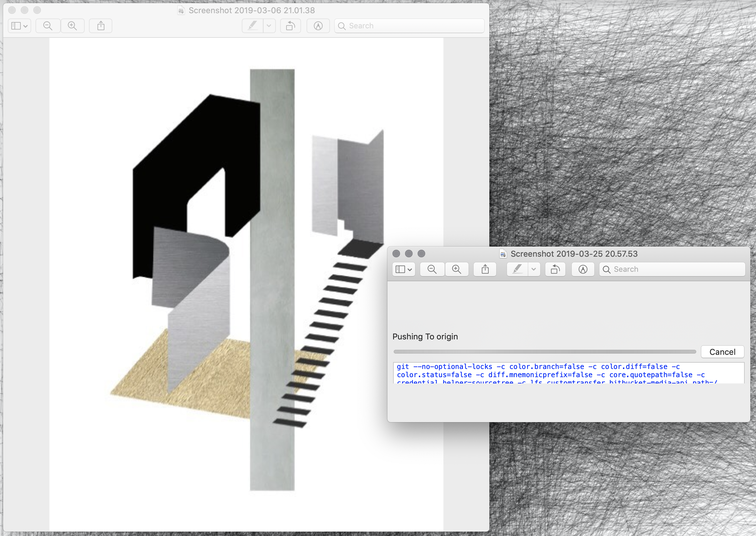The image size is (756, 536).
Task: Zoom in in the front Preview window
Action: (x=457, y=269)
